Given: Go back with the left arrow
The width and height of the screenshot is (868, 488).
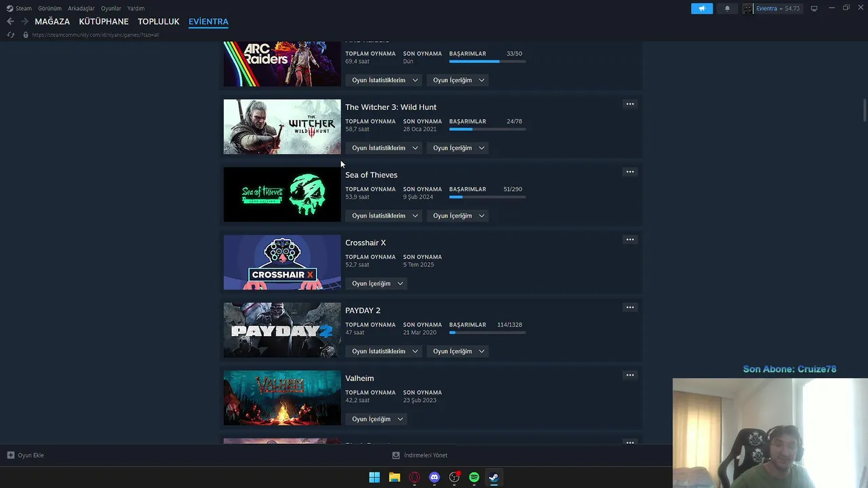Looking at the screenshot, I should coord(10,22).
